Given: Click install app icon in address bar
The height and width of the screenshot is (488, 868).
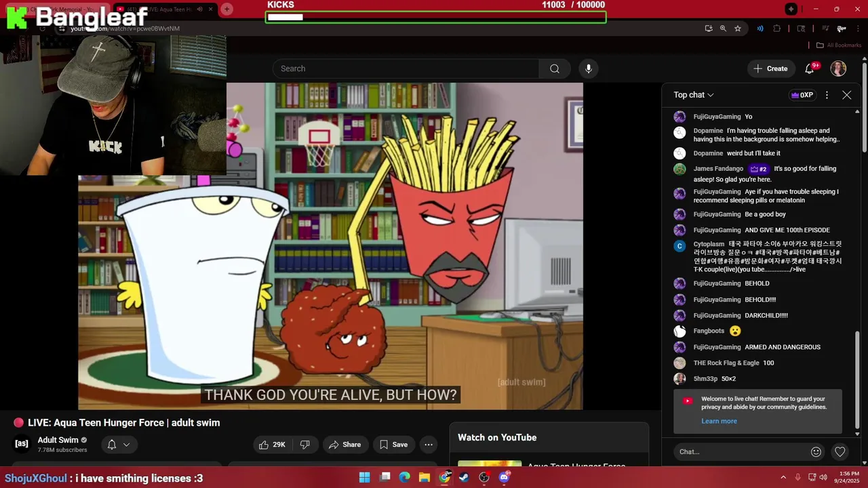Looking at the screenshot, I should tap(709, 28).
